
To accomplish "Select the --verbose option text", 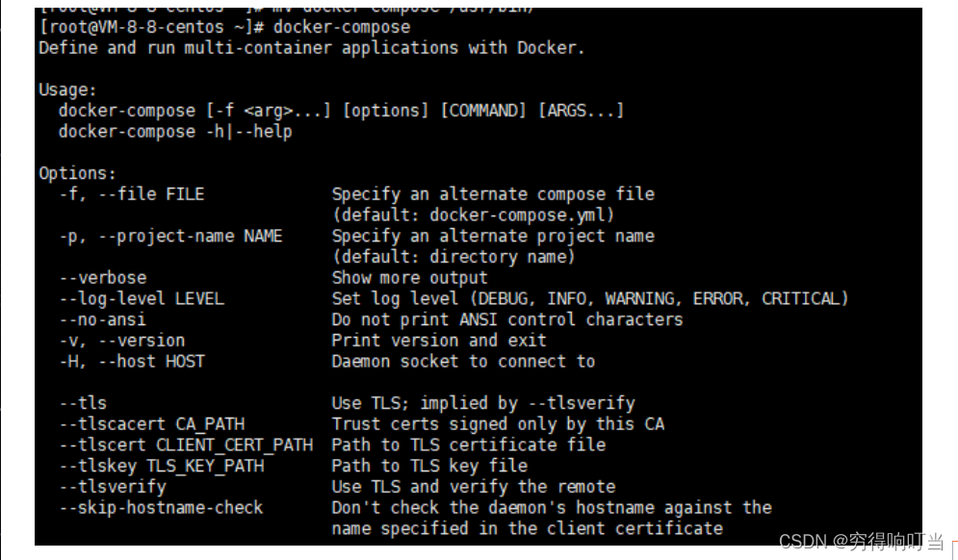I will (103, 278).
